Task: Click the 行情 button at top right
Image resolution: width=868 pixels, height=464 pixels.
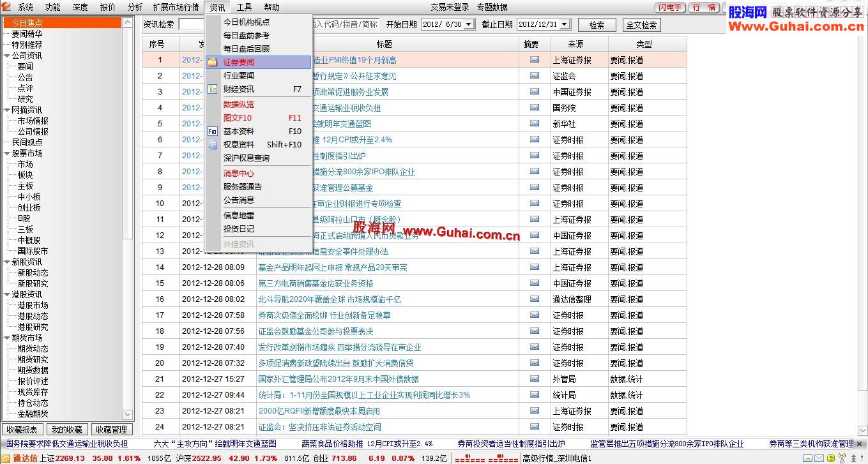Action: [x=704, y=8]
